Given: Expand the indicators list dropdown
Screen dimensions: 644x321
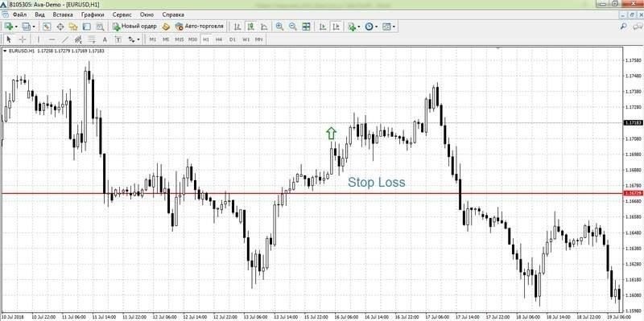Looking at the screenshot, I should (x=359, y=27).
